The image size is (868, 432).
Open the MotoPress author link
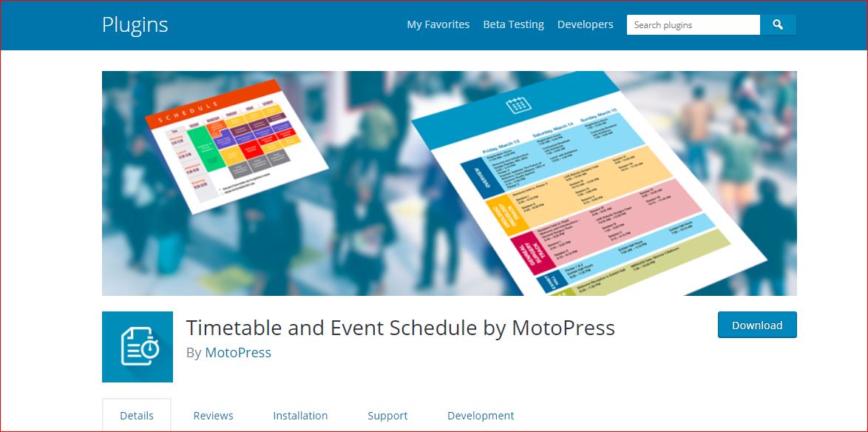238,353
